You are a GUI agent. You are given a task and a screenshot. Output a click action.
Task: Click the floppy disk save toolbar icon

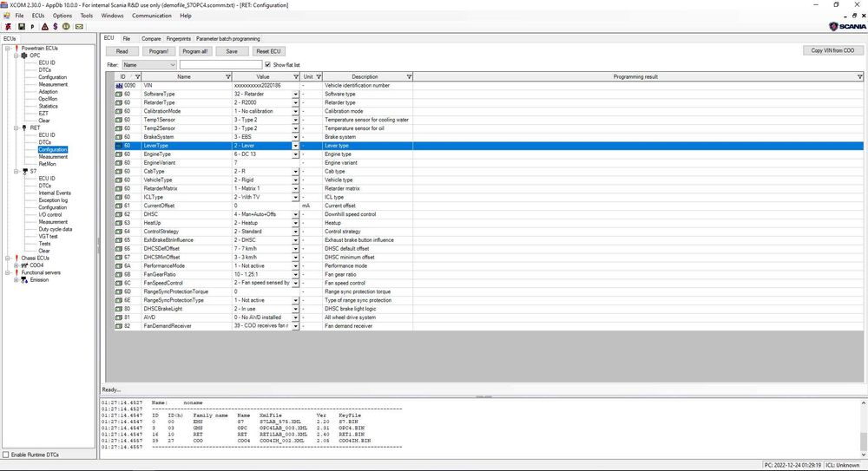tap(22, 27)
